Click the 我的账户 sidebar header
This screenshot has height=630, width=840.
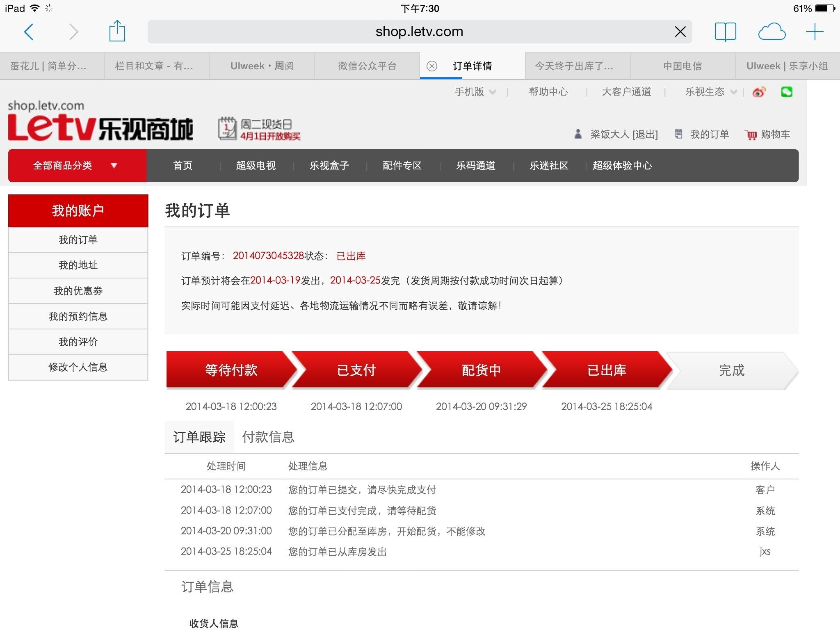click(78, 211)
